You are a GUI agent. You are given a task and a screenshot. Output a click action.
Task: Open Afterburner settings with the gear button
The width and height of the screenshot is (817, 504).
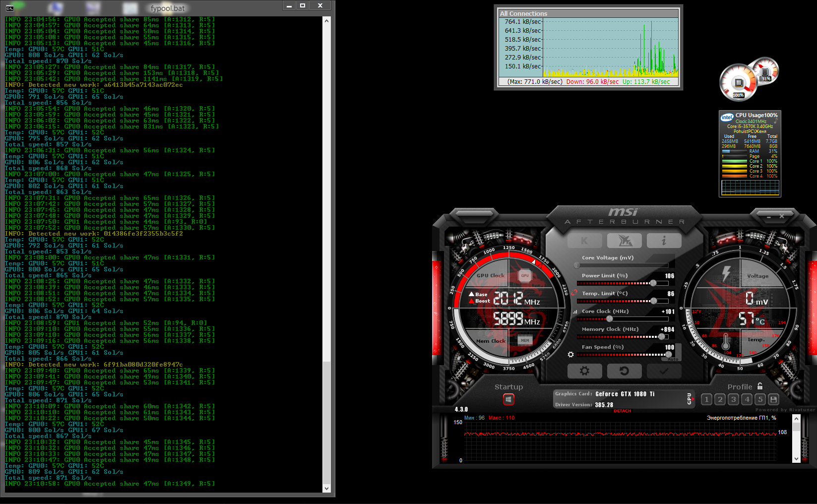coord(584,371)
